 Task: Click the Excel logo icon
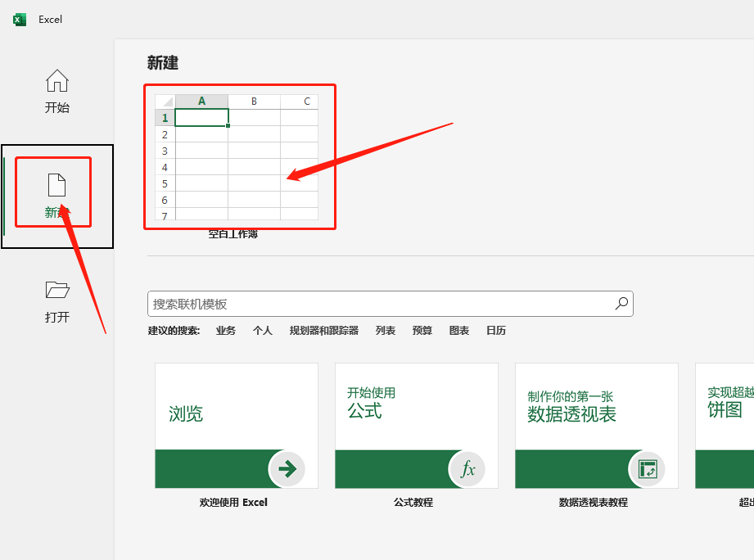click(x=19, y=19)
